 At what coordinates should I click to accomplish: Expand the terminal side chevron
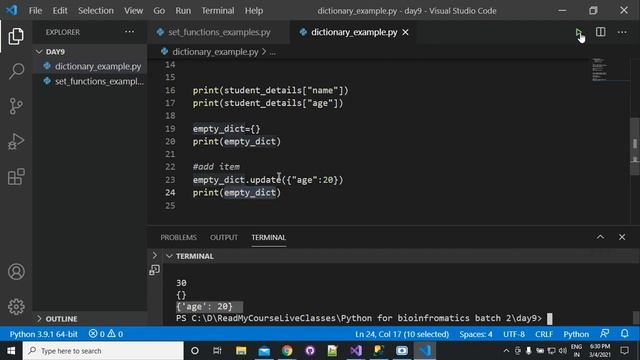click(155, 256)
